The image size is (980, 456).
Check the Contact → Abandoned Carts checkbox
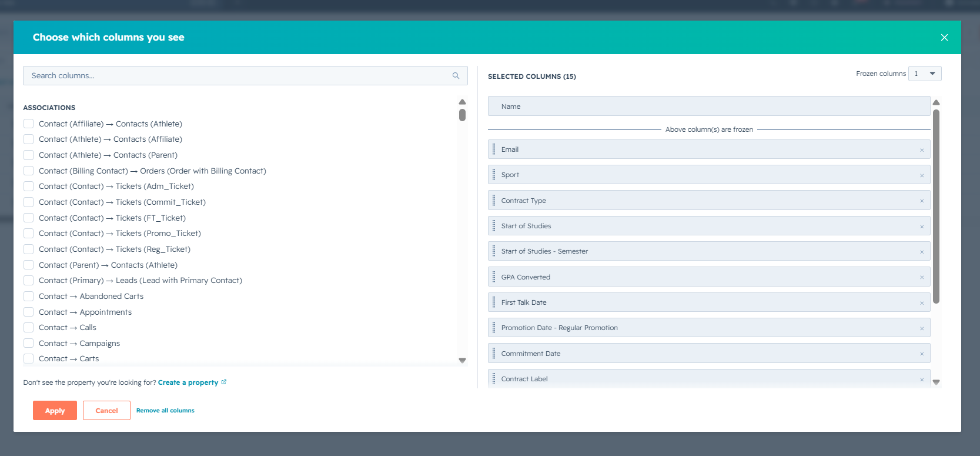(28, 296)
